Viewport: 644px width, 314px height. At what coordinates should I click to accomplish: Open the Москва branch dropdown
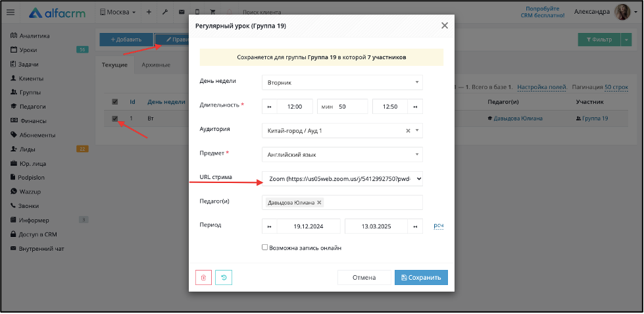118,13
